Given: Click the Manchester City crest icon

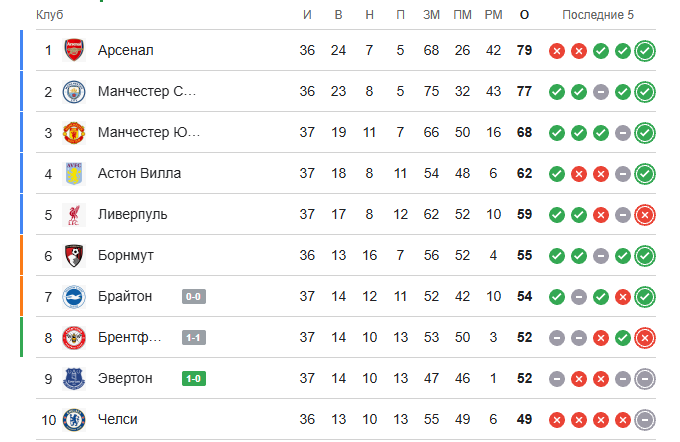Looking at the screenshot, I should 74,92.
